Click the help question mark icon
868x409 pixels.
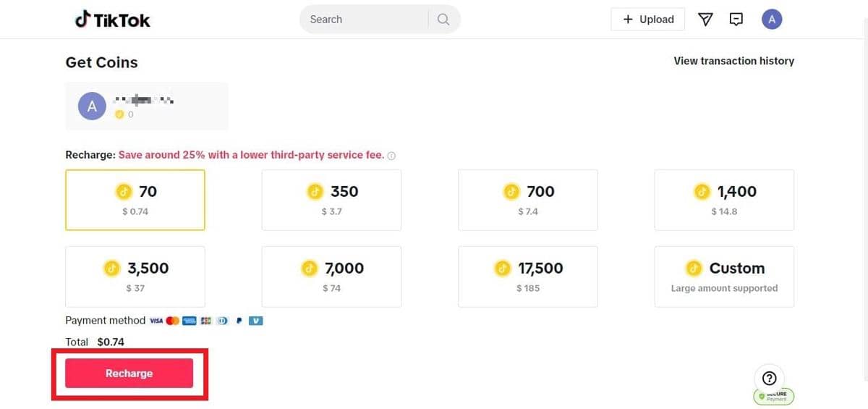(770, 378)
